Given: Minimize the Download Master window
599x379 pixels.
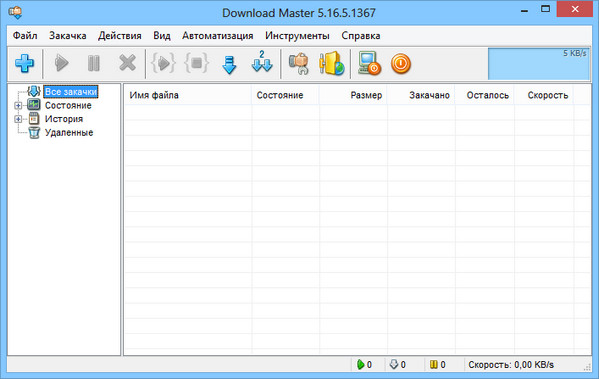Looking at the screenshot, I should click(525, 10).
